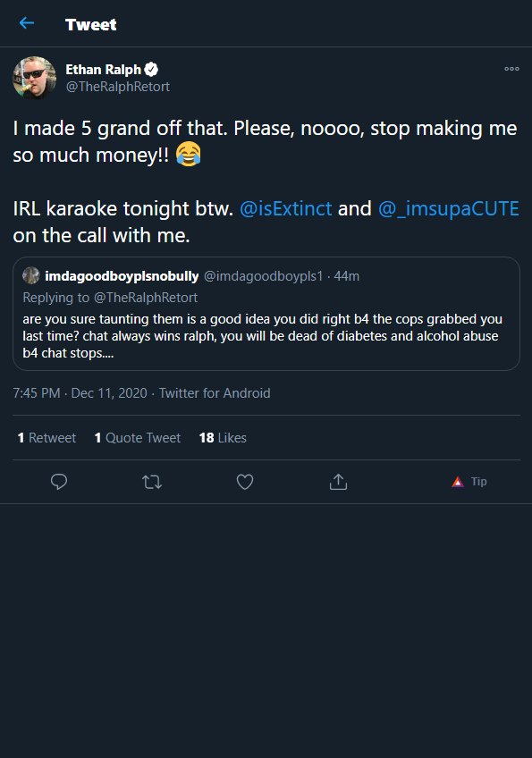Open the share upload icon
Image resolution: width=532 pixels, height=758 pixels.
338,482
